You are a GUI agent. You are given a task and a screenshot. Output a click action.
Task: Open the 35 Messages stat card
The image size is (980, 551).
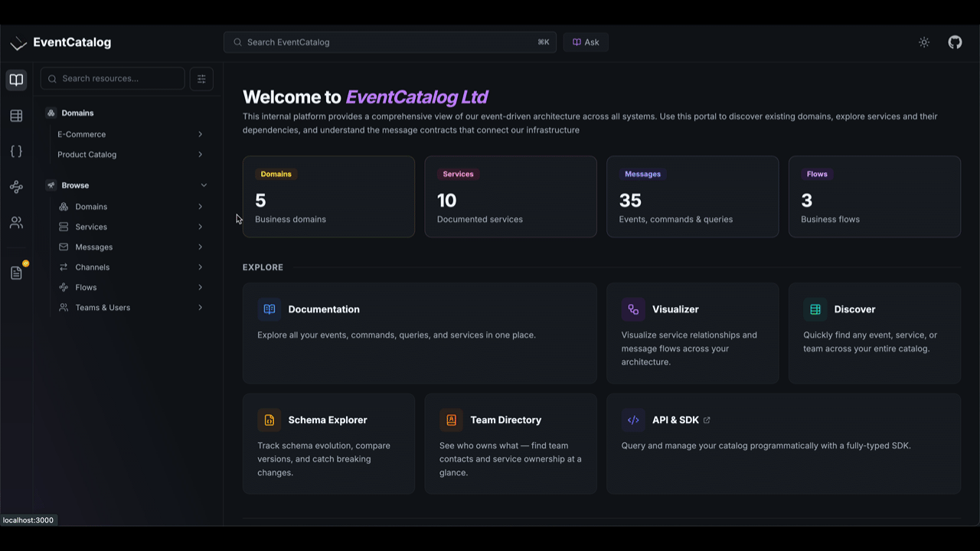693,197
